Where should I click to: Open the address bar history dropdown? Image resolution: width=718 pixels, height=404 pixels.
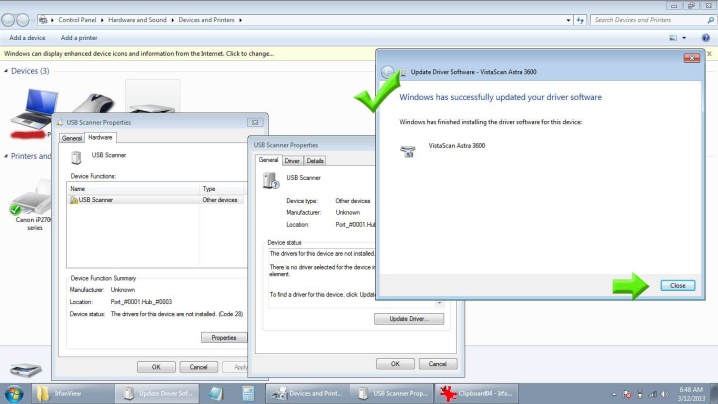[568, 20]
